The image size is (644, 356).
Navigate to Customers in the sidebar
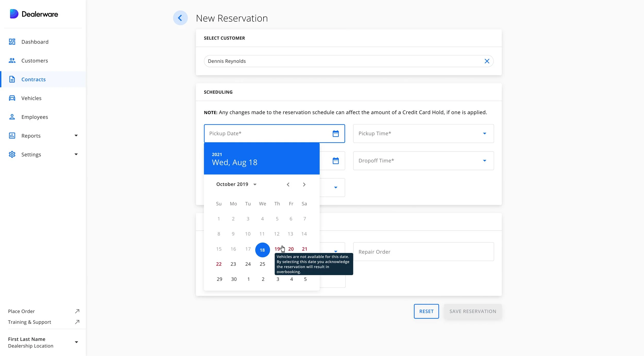[x=35, y=61]
